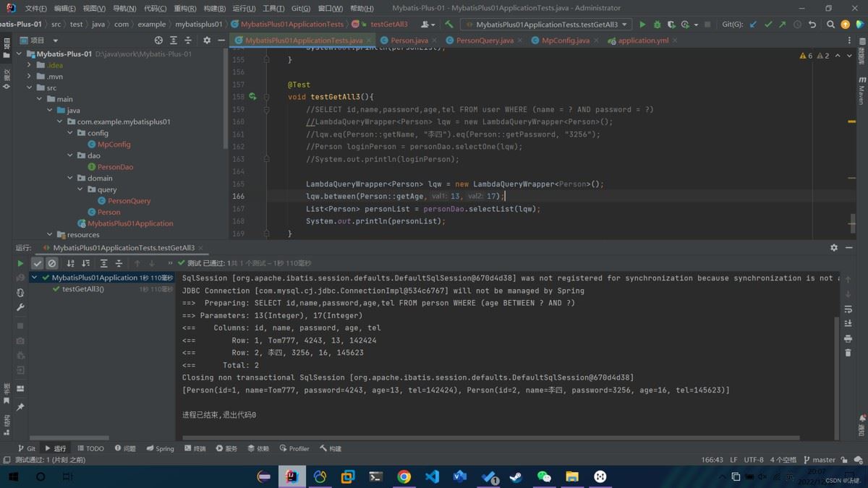Open Spring tool window button

click(x=159, y=448)
